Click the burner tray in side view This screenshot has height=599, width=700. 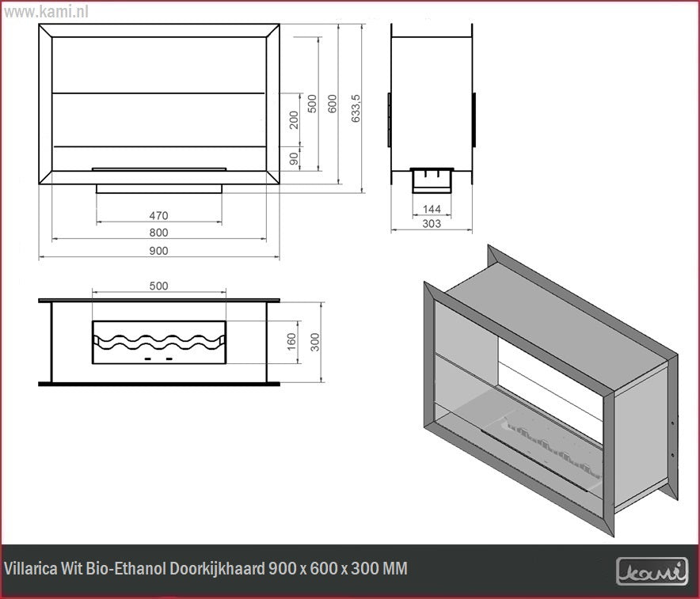(432, 180)
